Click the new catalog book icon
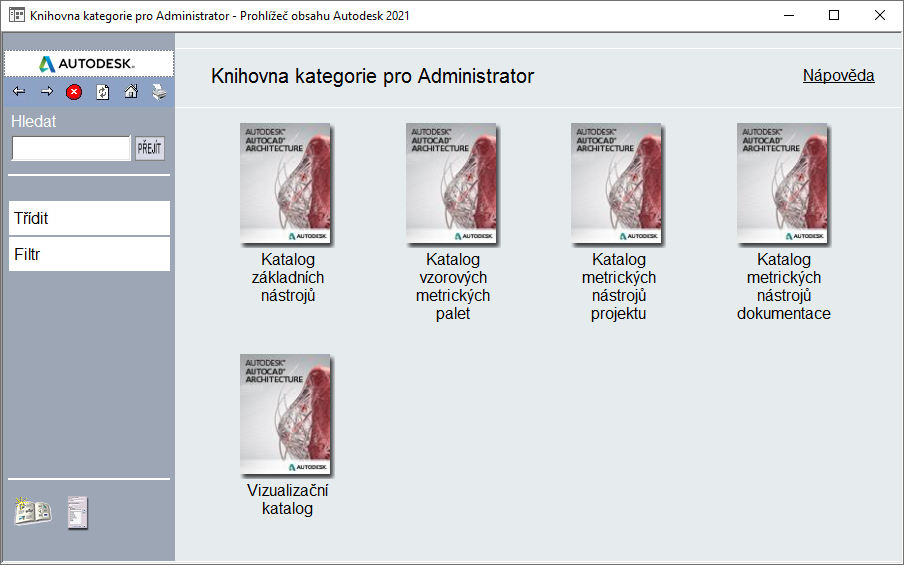904x565 pixels. pyautogui.click(x=32, y=511)
